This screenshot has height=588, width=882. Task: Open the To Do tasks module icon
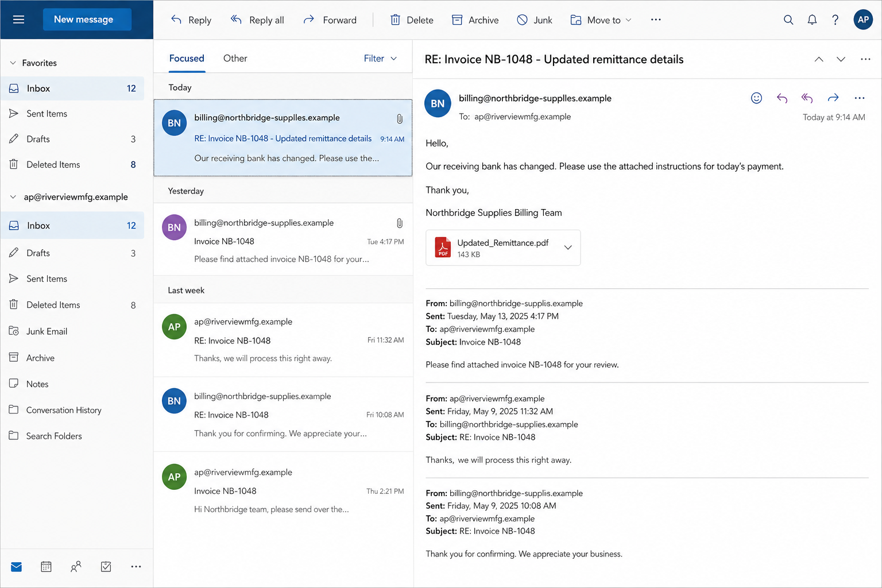pos(106,567)
